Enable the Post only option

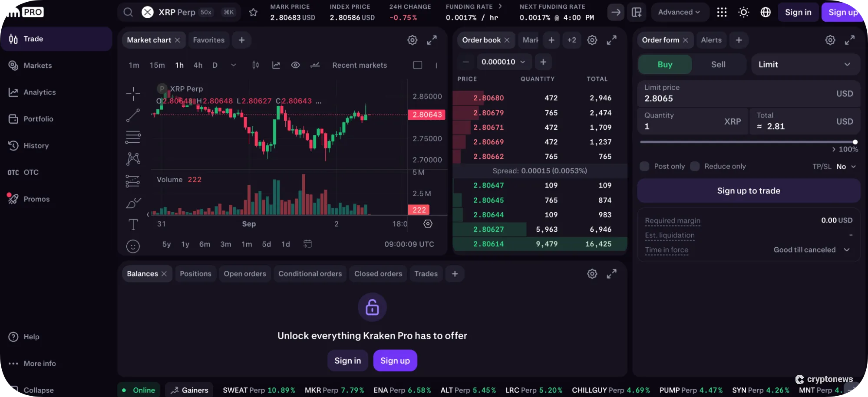[x=644, y=166]
